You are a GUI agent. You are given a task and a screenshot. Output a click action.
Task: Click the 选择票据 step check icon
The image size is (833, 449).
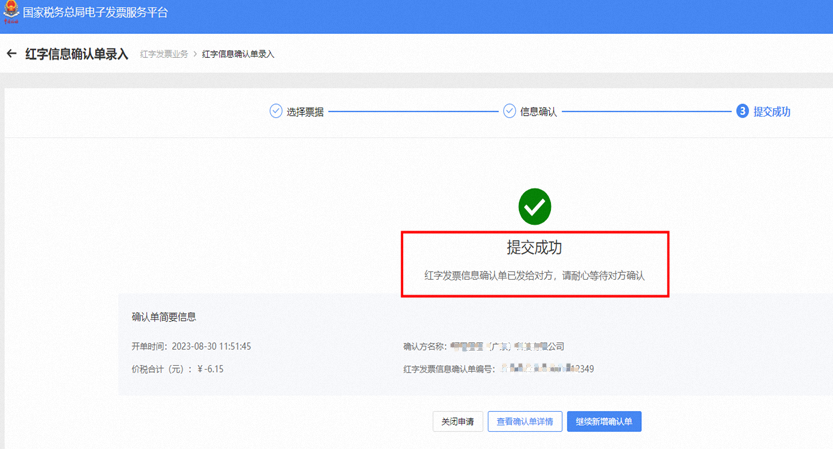276,111
